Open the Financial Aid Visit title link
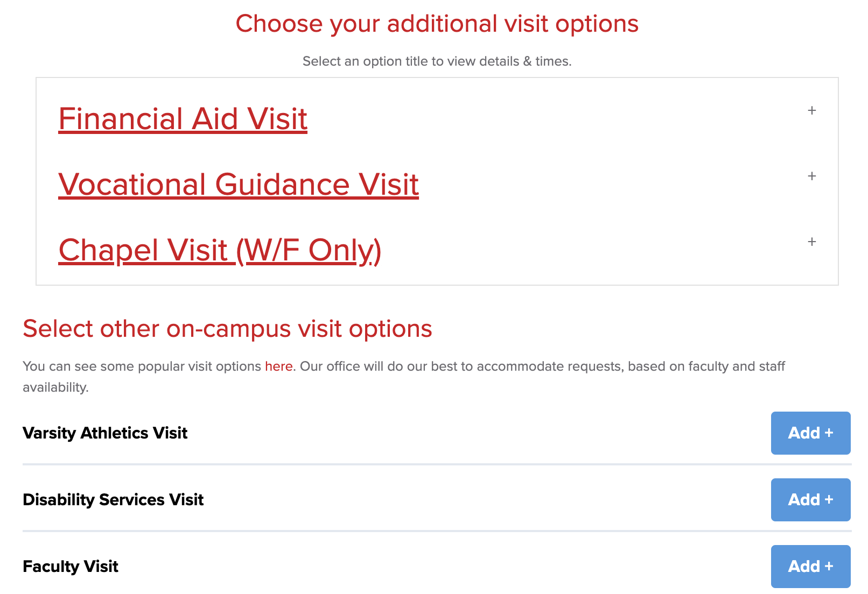This screenshot has height=594, width=868. coord(183,119)
